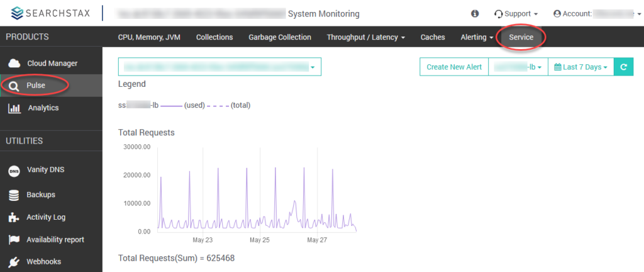644x272 pixels.
Task: Open the Support dropdown
Action: point(516,14)
